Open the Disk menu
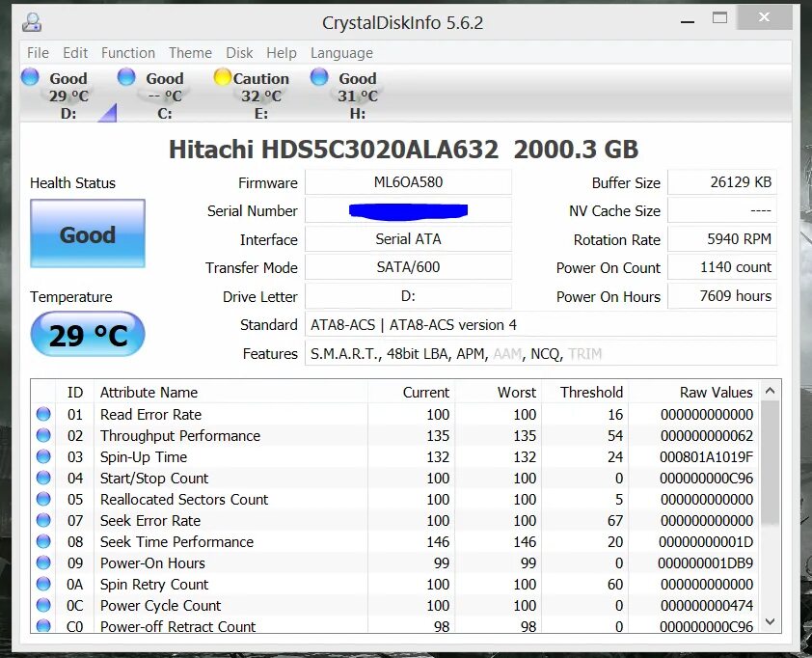The width and height of the screenshot is (812, 658). (x=239, y=53)
